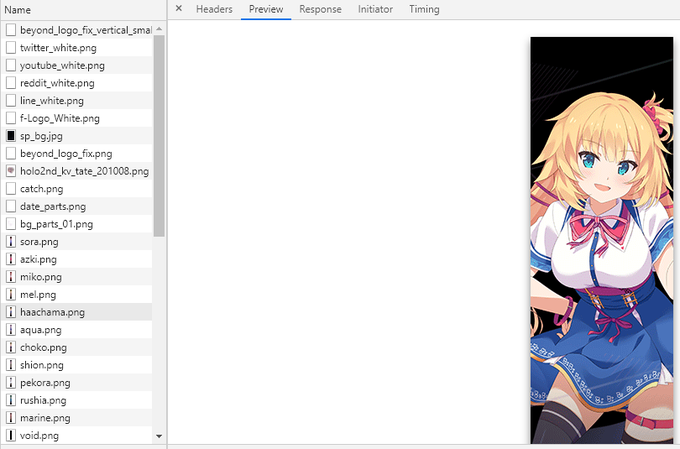This screenshot has height=449, width=680.
Task: Click the bg_parts_01.png file icon
Action: 11,224
